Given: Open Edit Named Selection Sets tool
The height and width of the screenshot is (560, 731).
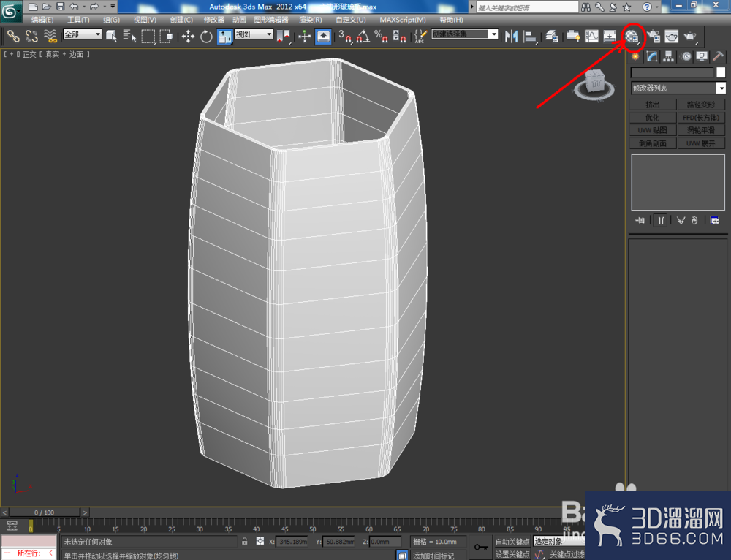Looking at the screenshot, I should (x=420, y=36).
